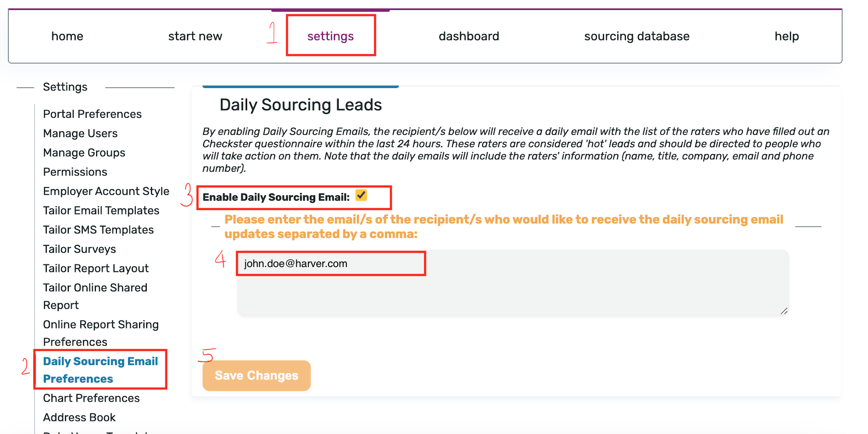Open the start new tab

195,36
